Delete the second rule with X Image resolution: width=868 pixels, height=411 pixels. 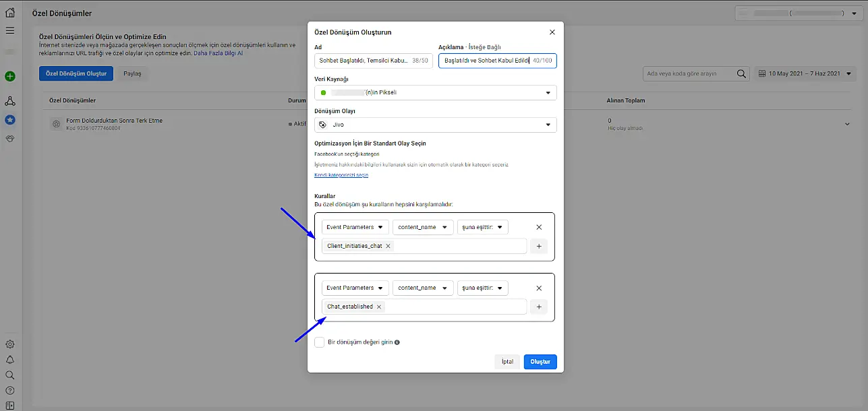tap(539, 288)
